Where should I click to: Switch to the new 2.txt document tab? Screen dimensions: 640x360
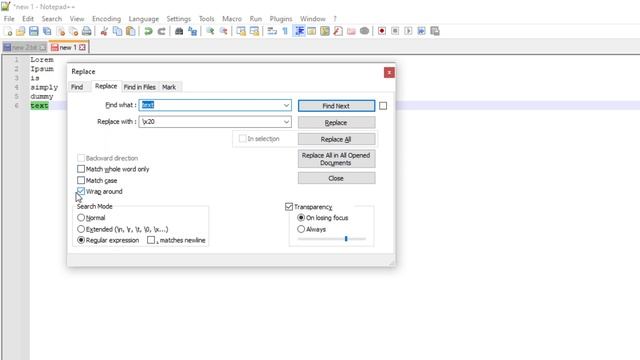(x=25, y=47)
